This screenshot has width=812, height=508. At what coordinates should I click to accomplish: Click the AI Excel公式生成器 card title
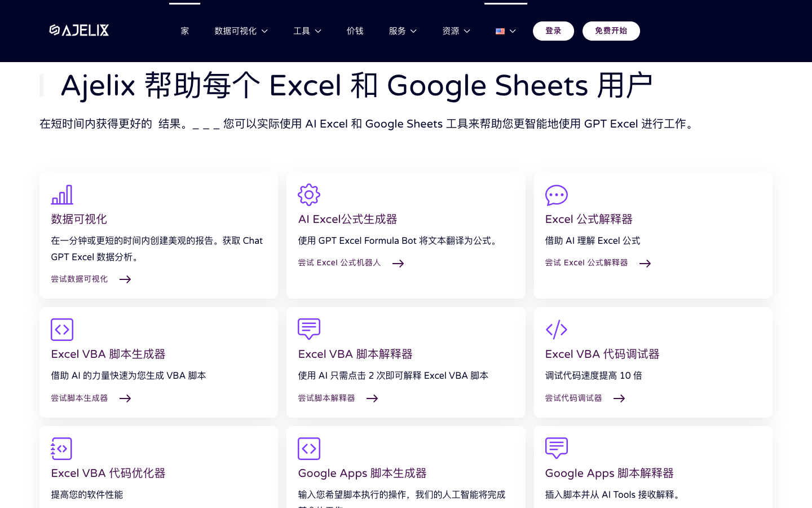pyautogui.click(x=347, y=219)
